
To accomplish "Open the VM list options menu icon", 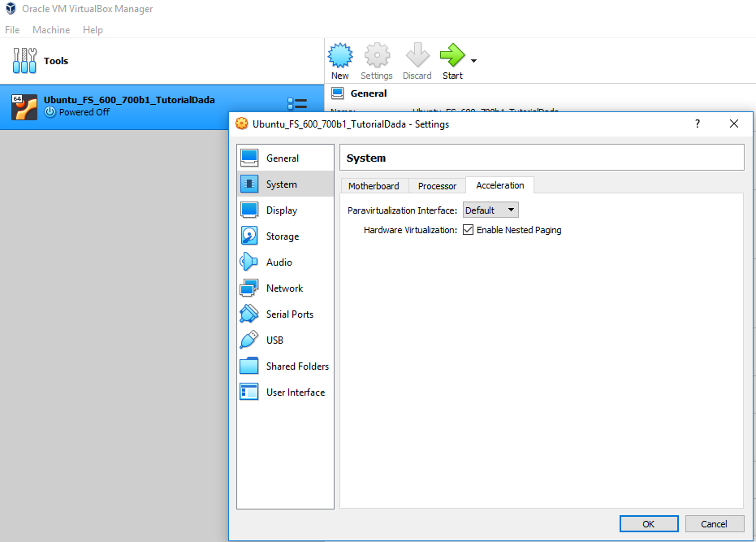I will (297, 104).
